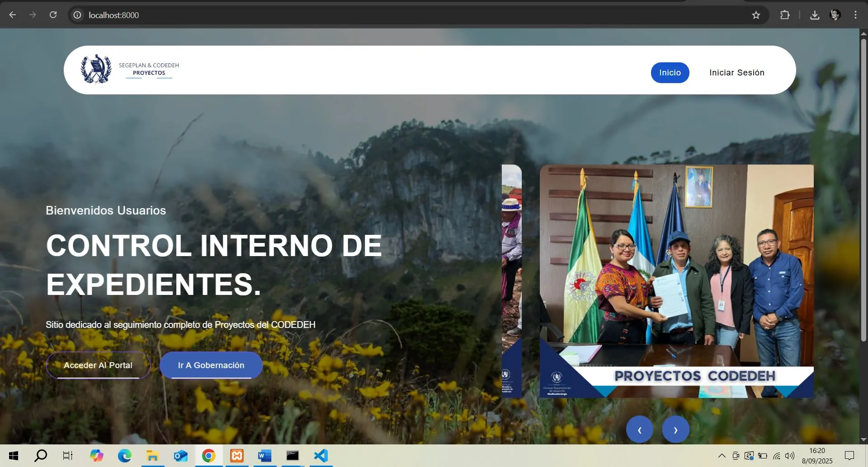Click the bookmark star in the address bar
Viewport: 868px width, 467px height.
tap(756, 15)
